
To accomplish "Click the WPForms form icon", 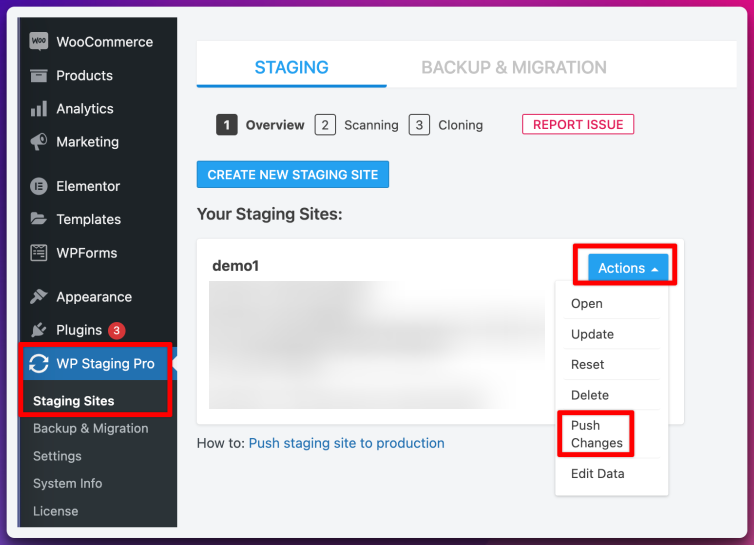I will (38, 253).
